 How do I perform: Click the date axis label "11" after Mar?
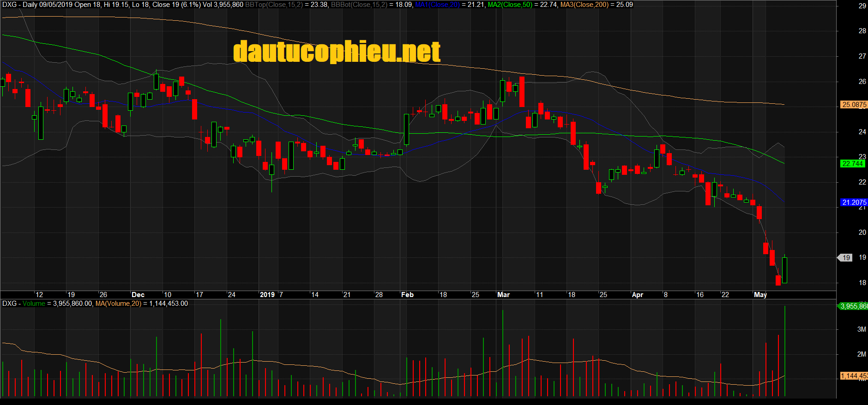tap(539, 295)
